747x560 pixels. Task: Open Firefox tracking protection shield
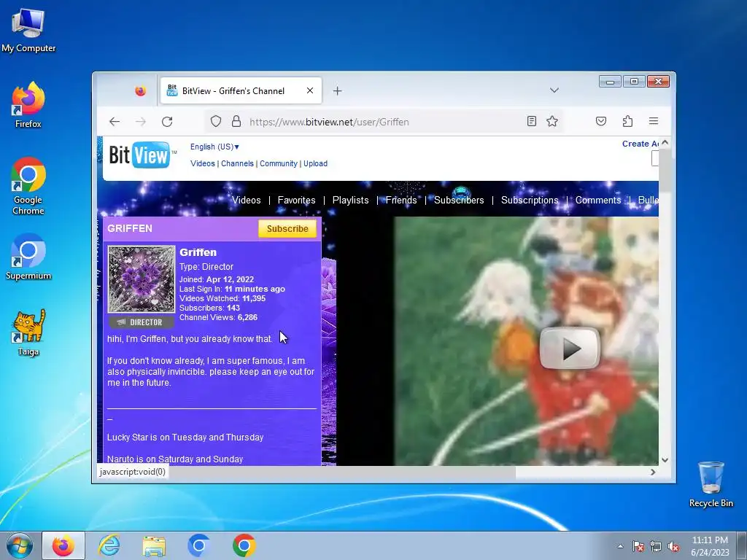point(216,122)
